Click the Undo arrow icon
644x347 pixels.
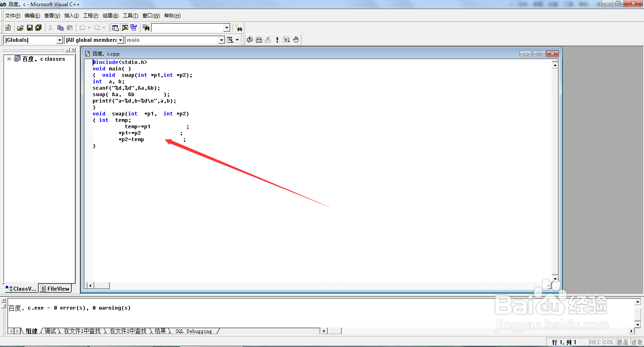(82, 28)
